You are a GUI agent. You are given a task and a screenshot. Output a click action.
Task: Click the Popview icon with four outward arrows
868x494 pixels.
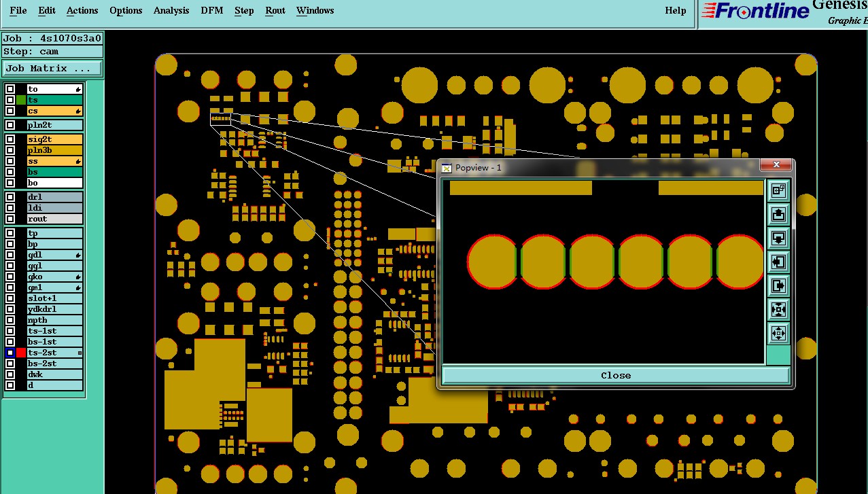(778, 333)
